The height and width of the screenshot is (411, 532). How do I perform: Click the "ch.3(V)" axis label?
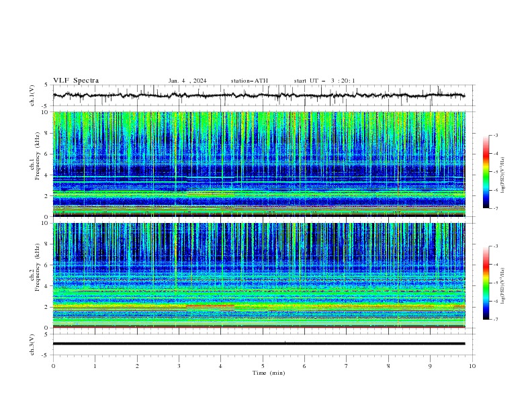point(32,345)
